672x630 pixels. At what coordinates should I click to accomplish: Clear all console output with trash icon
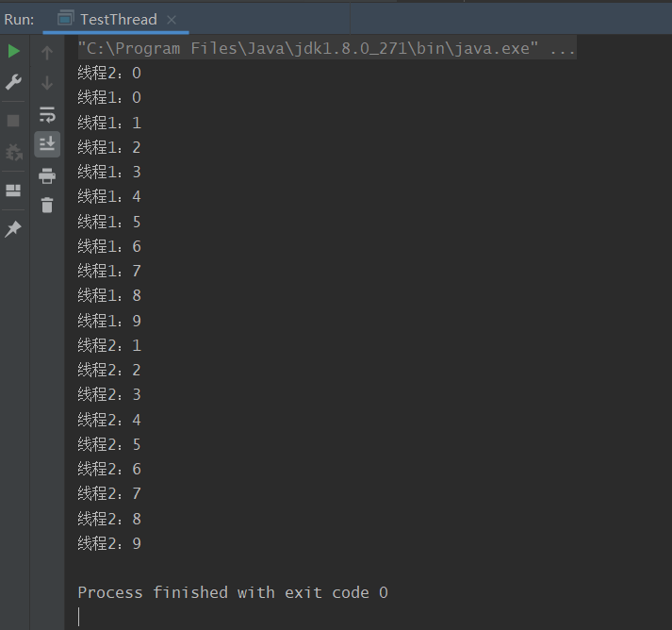(x=47, y=205)
